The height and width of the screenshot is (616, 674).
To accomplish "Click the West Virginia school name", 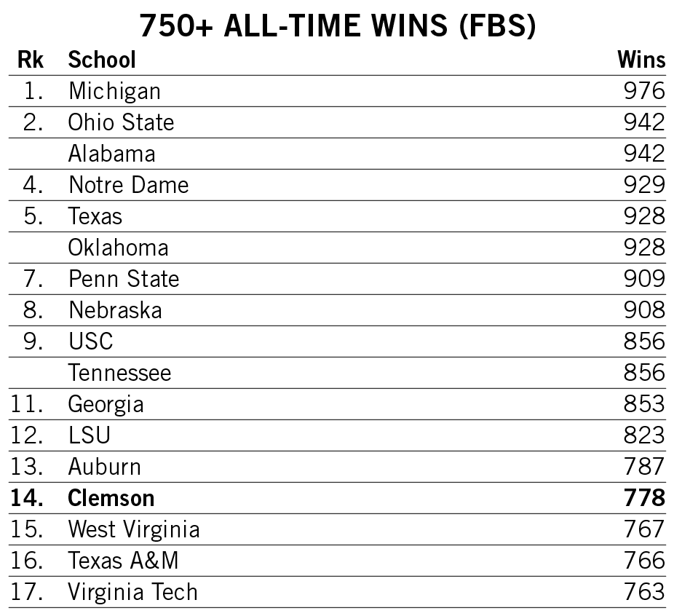I will tap(134, 529).
